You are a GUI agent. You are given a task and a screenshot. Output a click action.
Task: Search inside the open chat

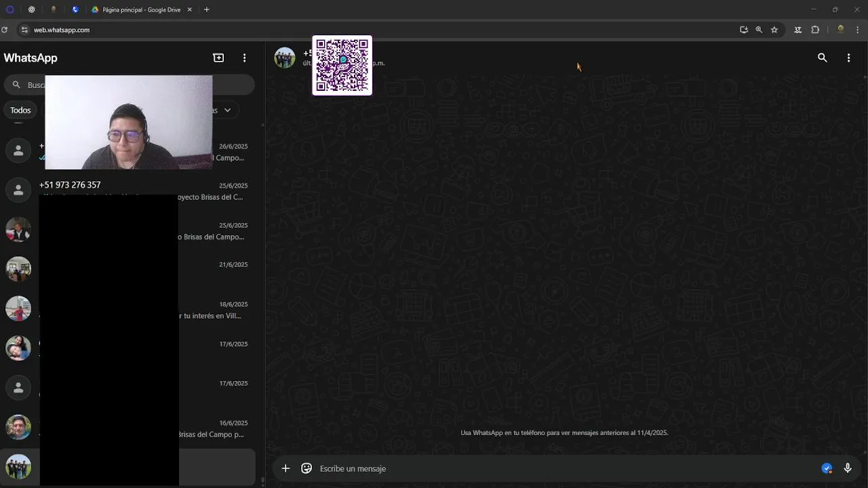click(822, 58)
